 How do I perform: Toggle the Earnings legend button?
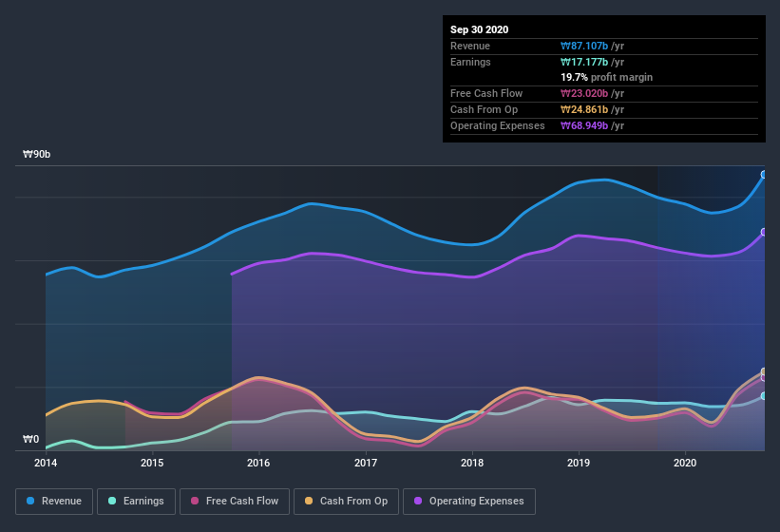[136, 502]
